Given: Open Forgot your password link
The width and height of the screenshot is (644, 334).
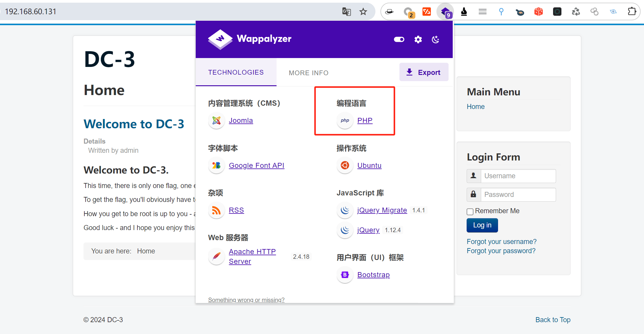Looking at the screenshot, I should tap(501, 251).
